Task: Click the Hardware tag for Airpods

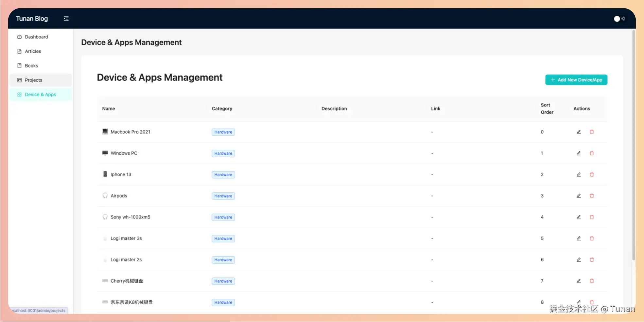Action: click(x=223, y=196)
